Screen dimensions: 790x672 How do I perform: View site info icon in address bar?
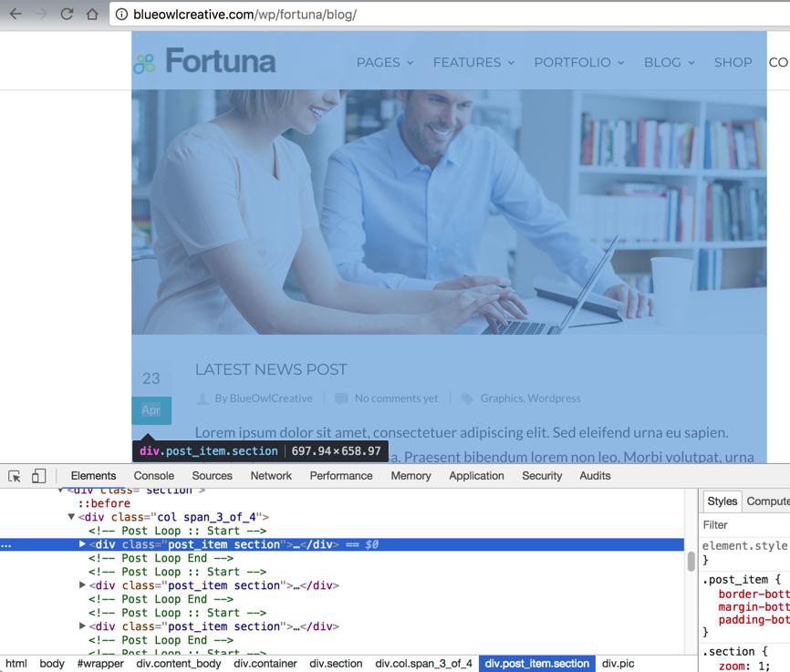click(x=121, y=14)
